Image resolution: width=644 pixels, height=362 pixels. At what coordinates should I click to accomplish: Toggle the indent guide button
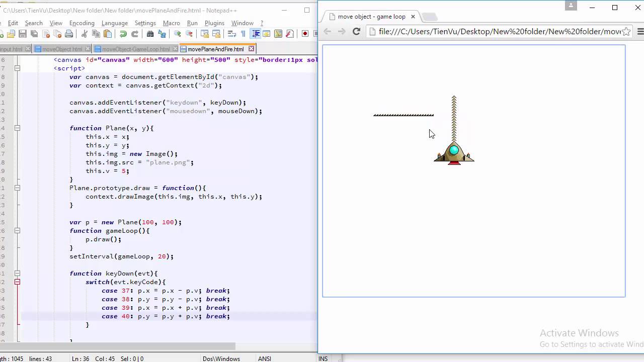click(256, 34)
